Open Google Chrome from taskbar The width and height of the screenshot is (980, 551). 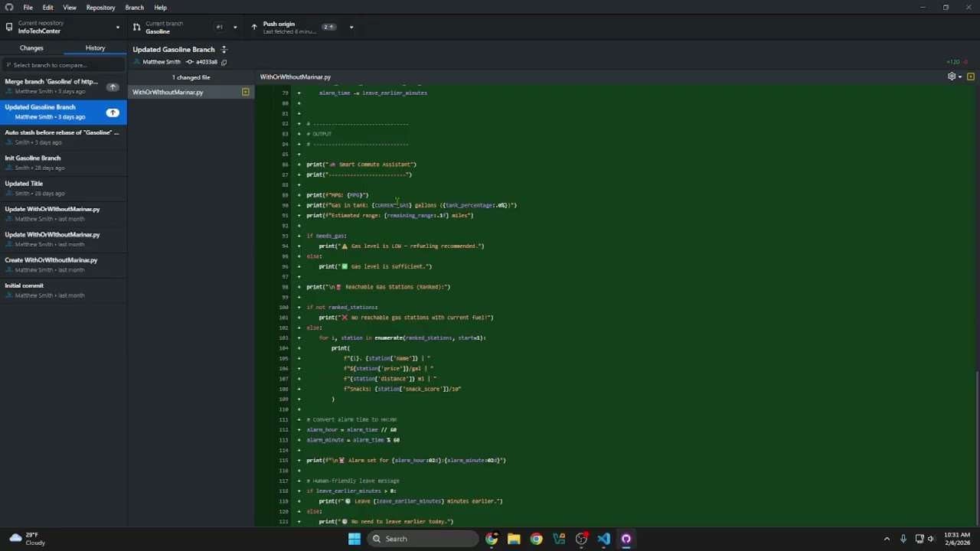536,539
